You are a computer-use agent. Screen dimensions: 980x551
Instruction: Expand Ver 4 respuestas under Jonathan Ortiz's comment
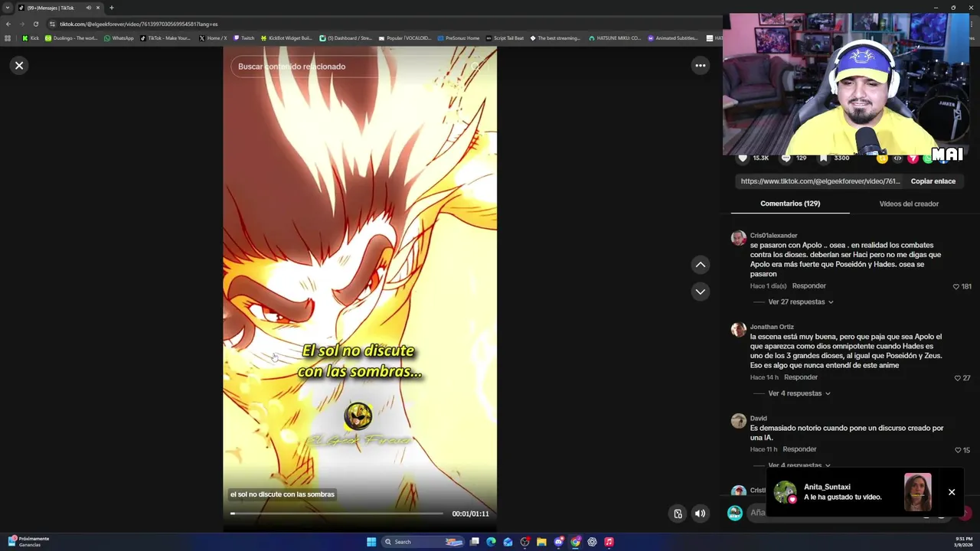799,393
